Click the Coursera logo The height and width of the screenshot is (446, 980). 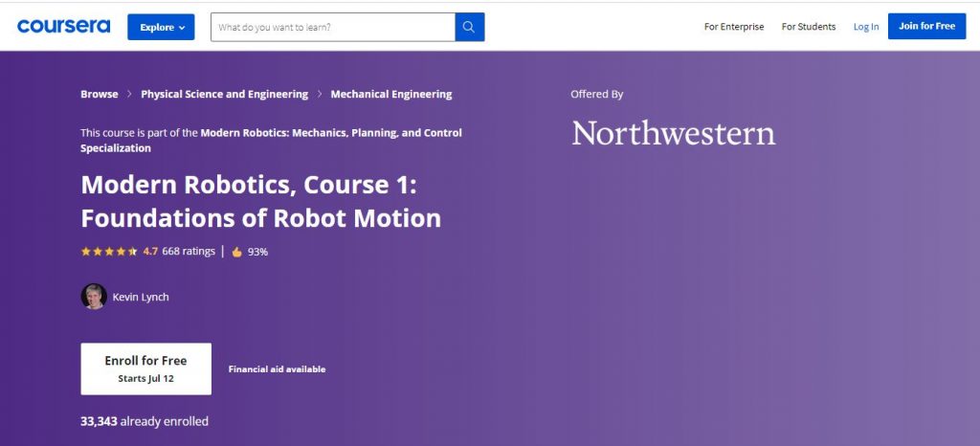click(63, 26)
